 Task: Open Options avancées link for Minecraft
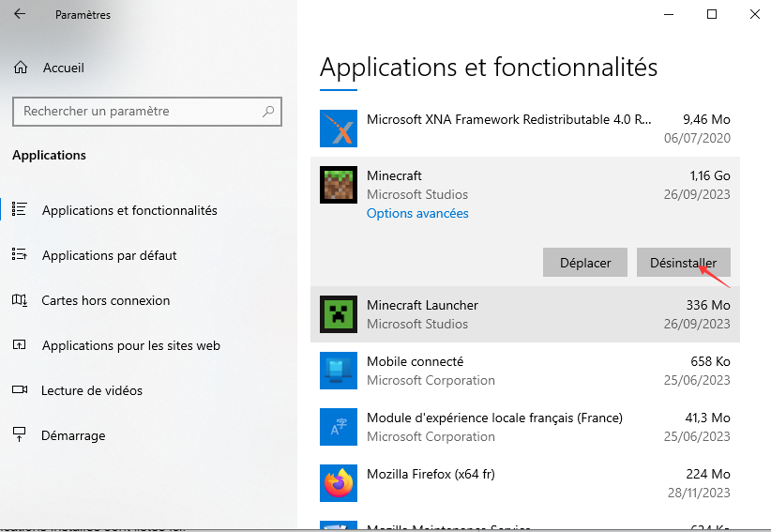point(417,213)
